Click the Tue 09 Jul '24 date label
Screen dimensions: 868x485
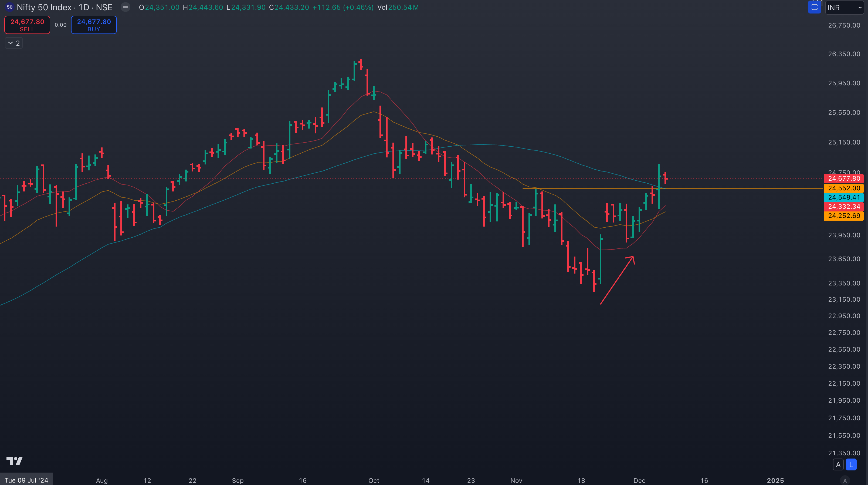click(27, 480)
